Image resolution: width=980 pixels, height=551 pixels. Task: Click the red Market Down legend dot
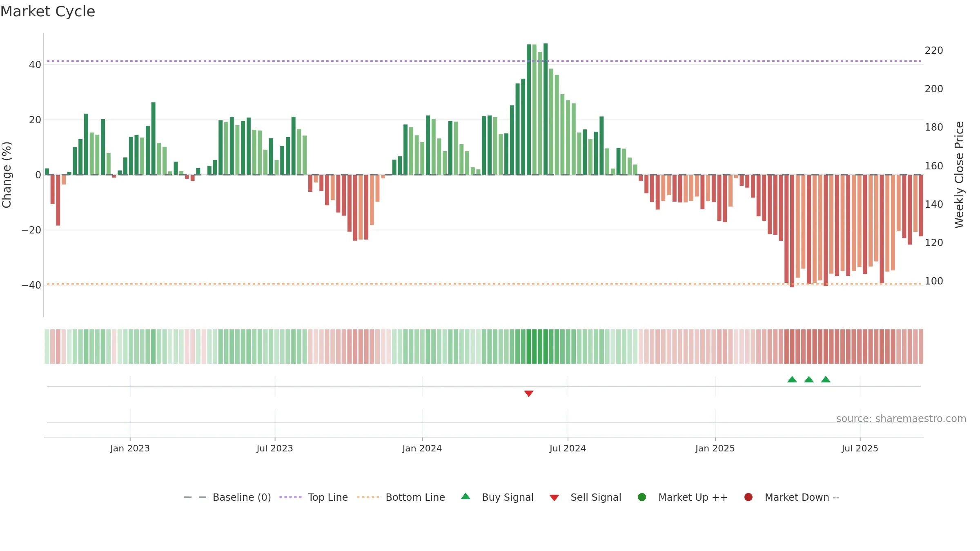click(x=748, y=497)
